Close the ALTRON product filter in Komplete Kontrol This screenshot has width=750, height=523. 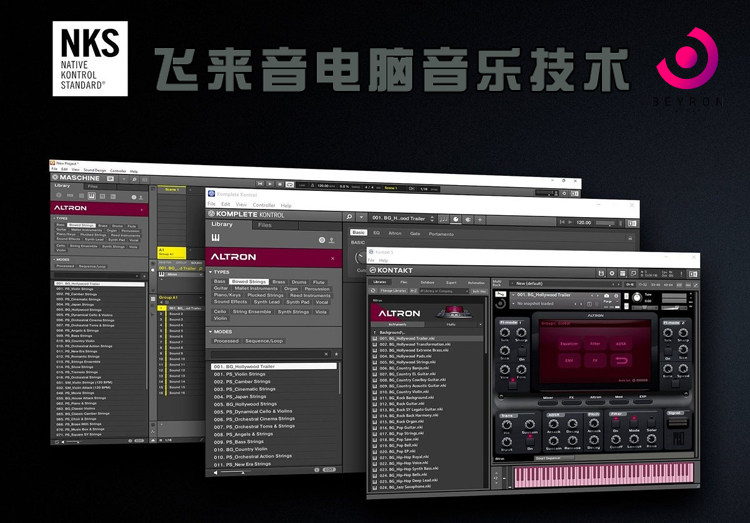tap(333, 258)
